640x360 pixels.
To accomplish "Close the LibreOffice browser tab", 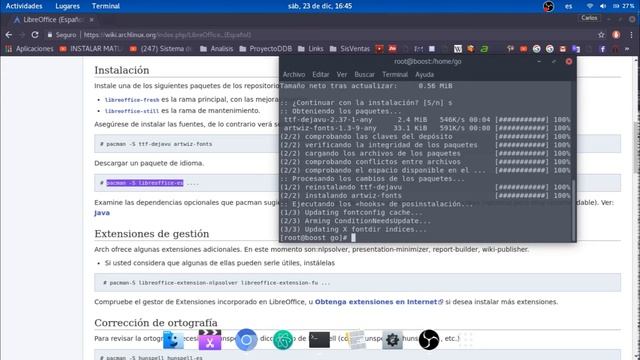I will tap(91, 20).
